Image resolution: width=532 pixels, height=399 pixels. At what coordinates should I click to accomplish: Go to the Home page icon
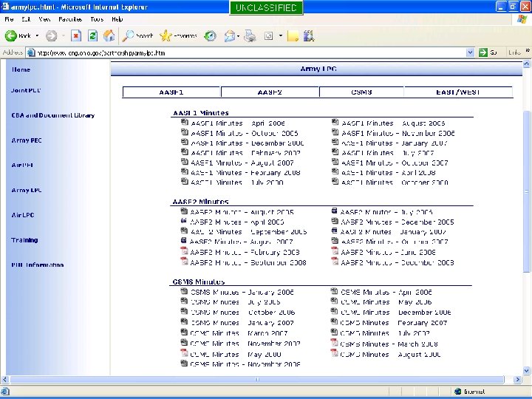pyautogui.click(x=109, y=35)
